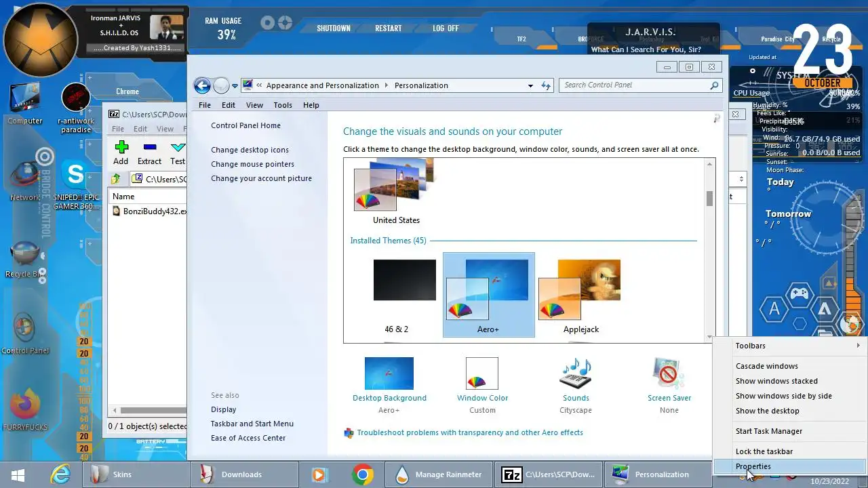This screenshot has width=868, height=488.
Task: Open Screen Saver settings
Action: click(669, 385)
